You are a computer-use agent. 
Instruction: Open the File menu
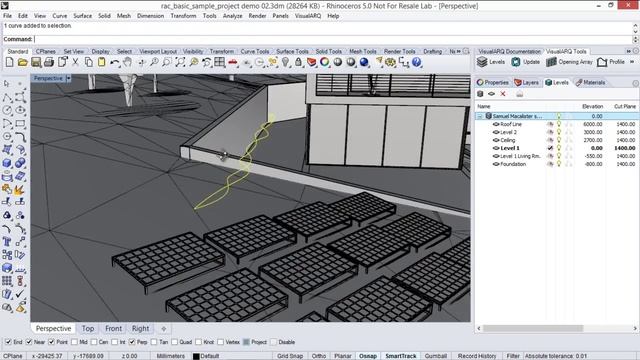[7, 16]
